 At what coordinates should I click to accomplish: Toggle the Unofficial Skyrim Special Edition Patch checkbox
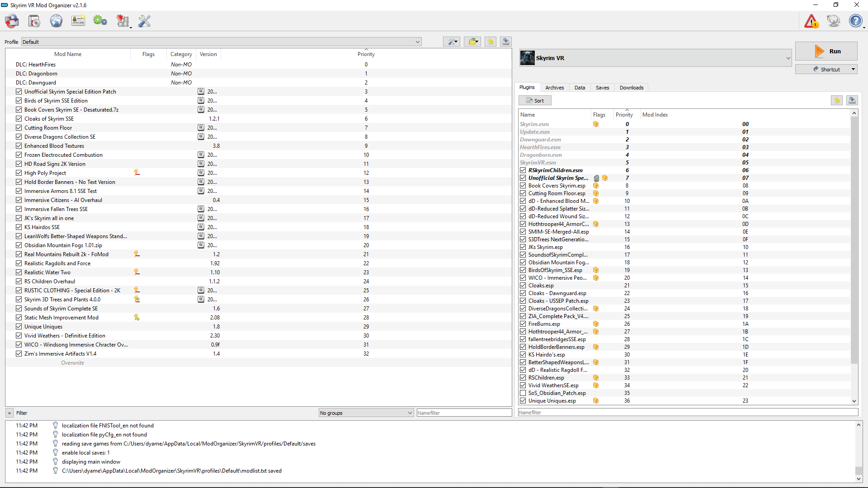(x=19, y=91)
